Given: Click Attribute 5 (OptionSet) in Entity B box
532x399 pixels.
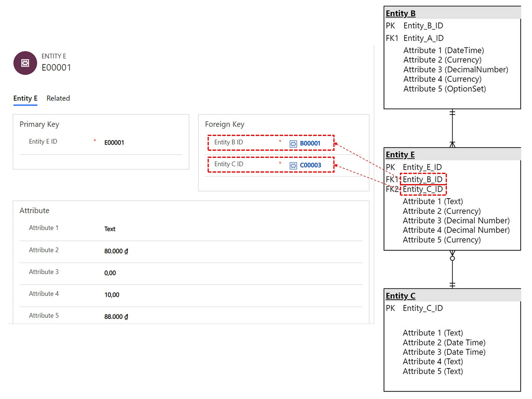Looking at the screenshot, I should [x=445, y=89].
